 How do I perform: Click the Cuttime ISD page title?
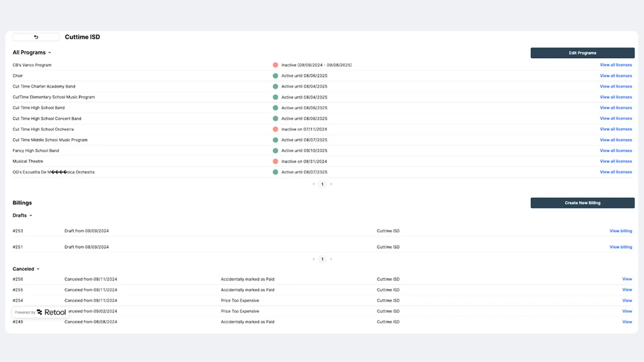(83, 37)
